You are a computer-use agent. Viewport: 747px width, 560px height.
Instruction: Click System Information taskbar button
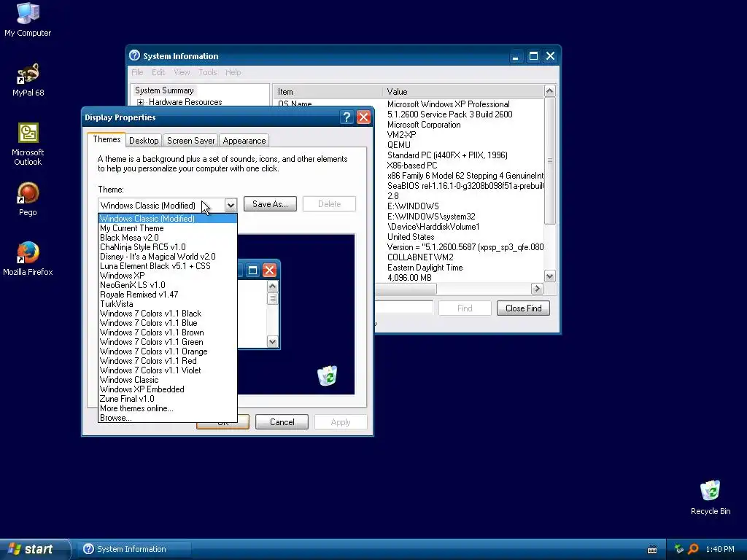click(x=134, y=549)
